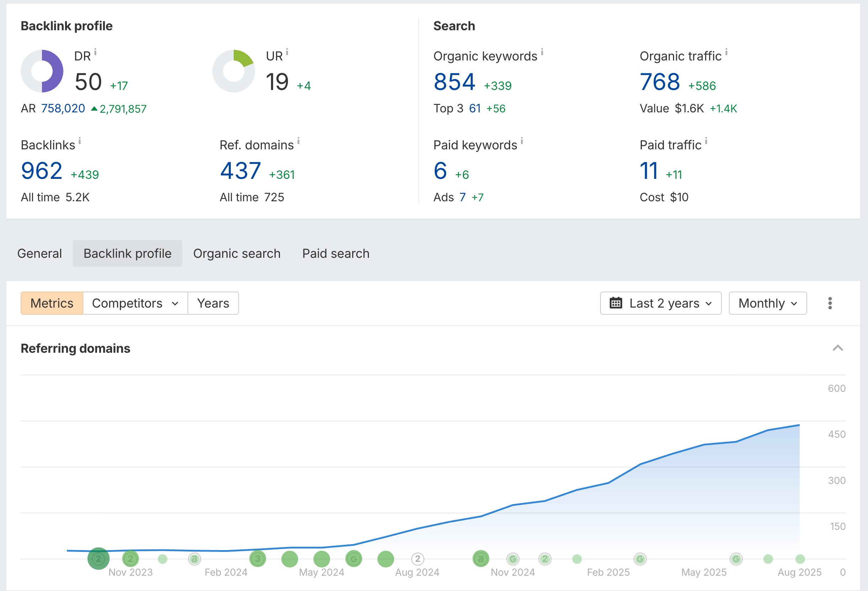Switch to the Organic search tab
Viewport: 868px width, 591px height.
coord(237,253)
